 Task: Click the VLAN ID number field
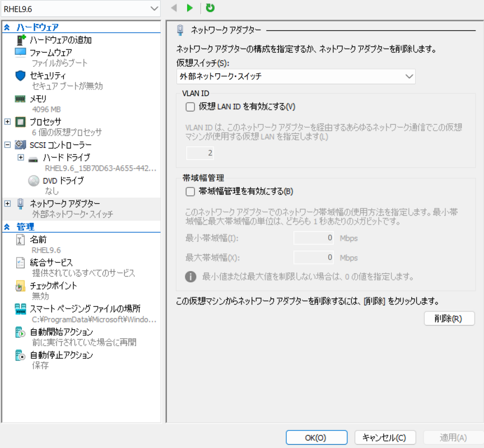click(200, 153)
